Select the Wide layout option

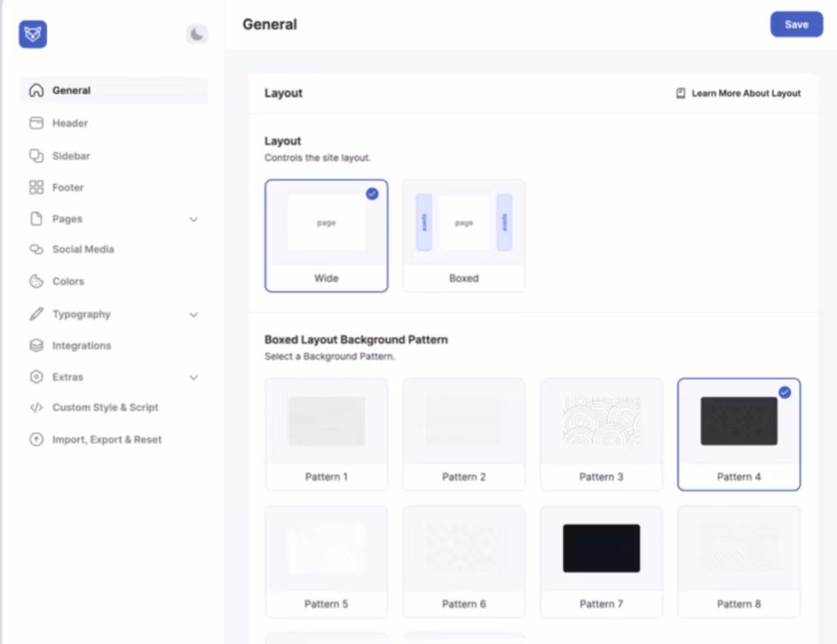(326, 236)
